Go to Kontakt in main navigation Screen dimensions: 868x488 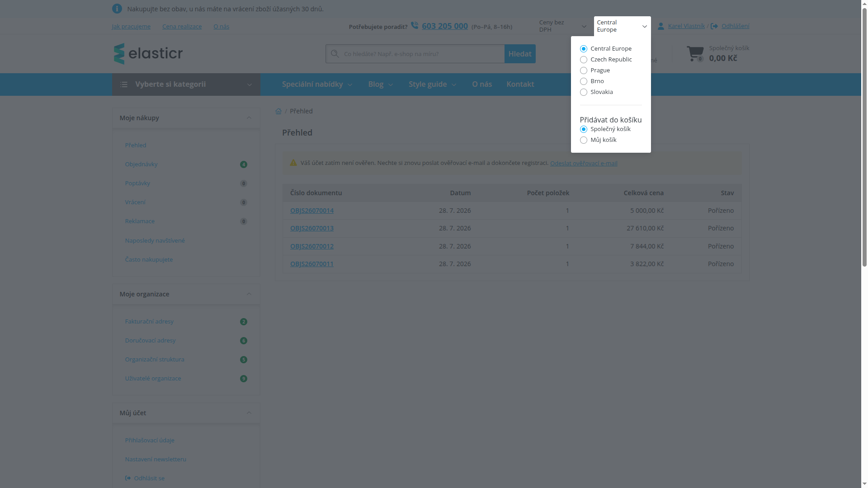(x=520, y=84)
